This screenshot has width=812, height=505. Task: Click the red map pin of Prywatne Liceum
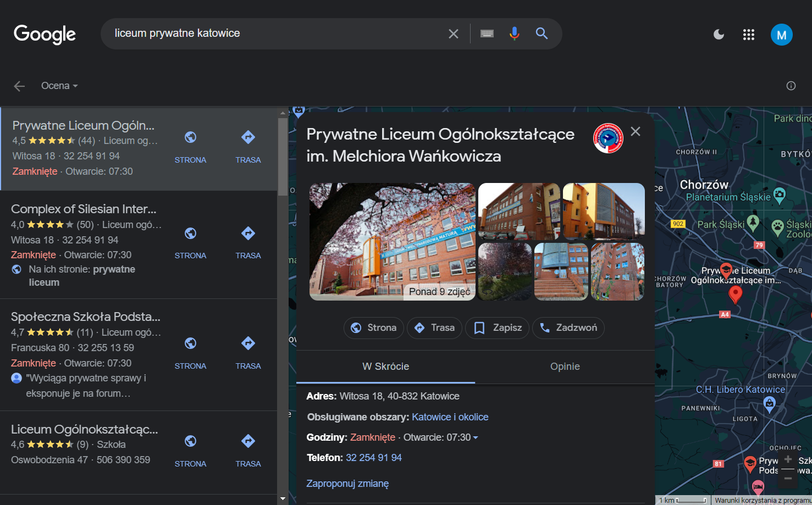click(x=735, y=295)
